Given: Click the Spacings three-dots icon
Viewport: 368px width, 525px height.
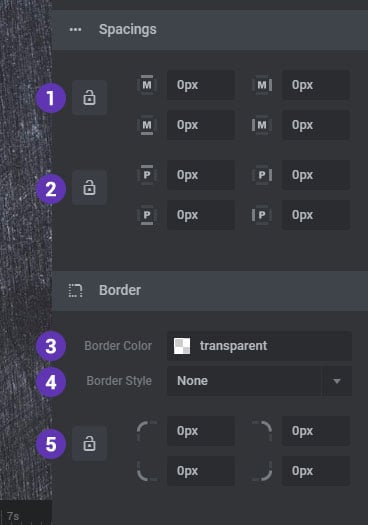Looking at the screenshot, I should [x=75, y=30].
